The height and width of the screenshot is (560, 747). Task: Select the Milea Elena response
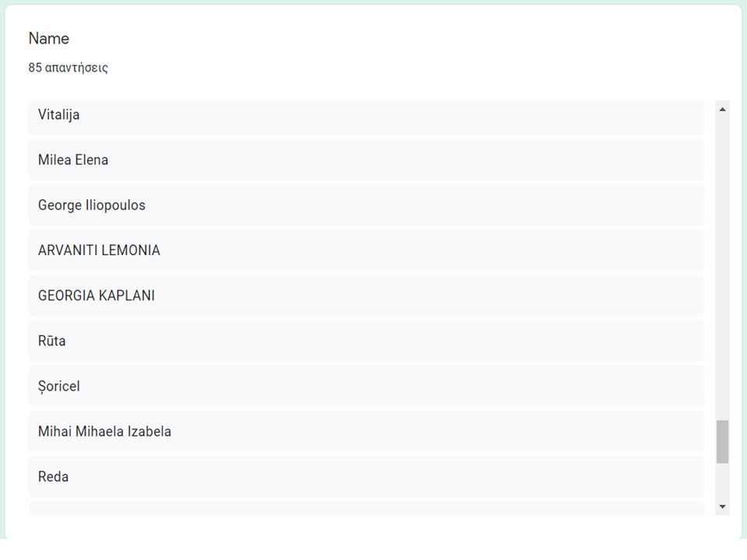click(366, 160)
